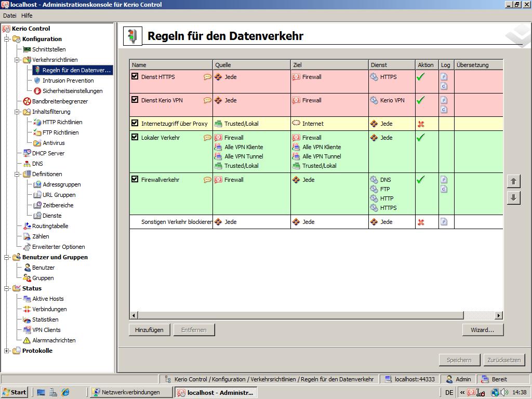Click the Aktive Hosts icon
532x399 pixels.
tap(27, 299)
